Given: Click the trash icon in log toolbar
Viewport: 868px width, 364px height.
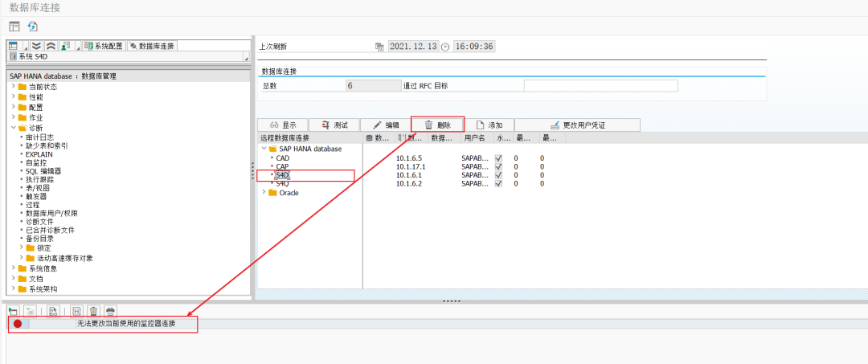Looking at the screenshot, I should (x=93, y=312).
